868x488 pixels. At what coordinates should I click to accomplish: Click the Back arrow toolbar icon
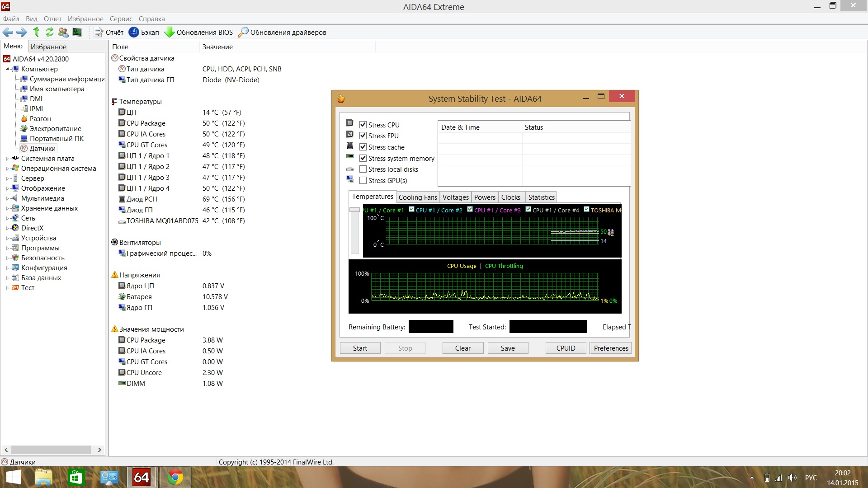tap(8, 32)
